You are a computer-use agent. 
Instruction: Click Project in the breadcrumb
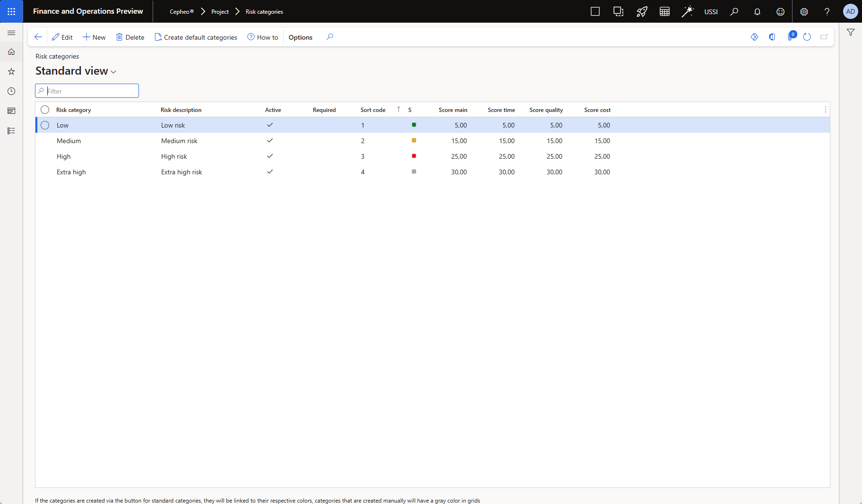click(x=220, y=12)
